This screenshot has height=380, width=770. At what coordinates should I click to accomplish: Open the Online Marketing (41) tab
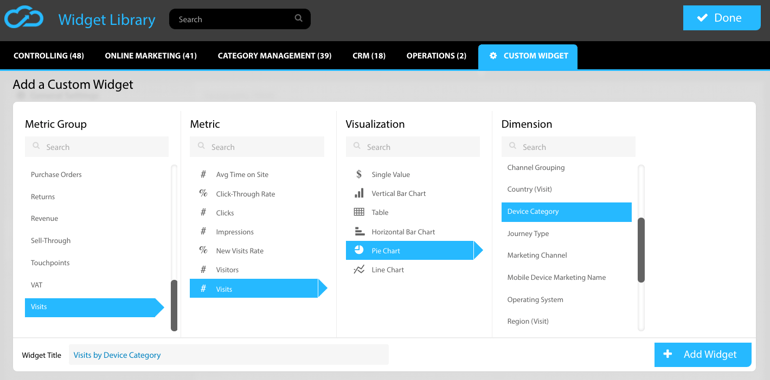151,56
